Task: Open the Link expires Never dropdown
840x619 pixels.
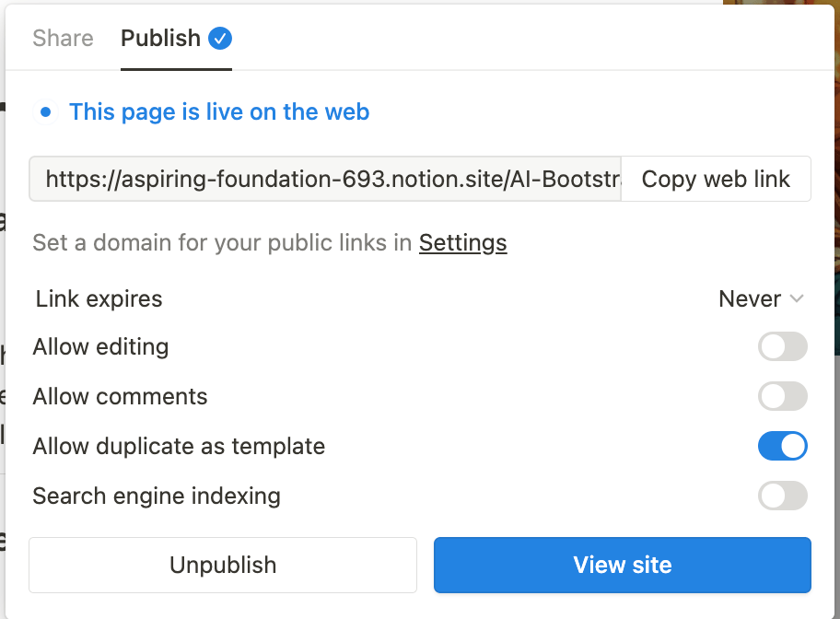Action: coord(760,299)
